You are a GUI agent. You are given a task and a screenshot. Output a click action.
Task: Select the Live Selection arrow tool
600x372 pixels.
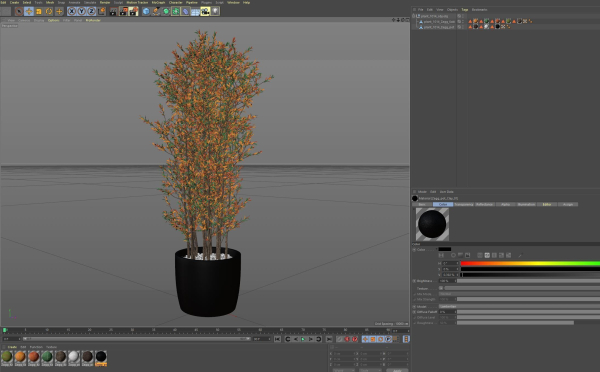pos(19,11)
